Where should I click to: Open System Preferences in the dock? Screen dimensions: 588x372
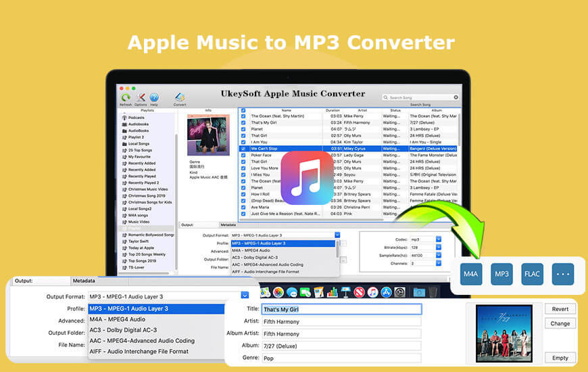point(400,292)
